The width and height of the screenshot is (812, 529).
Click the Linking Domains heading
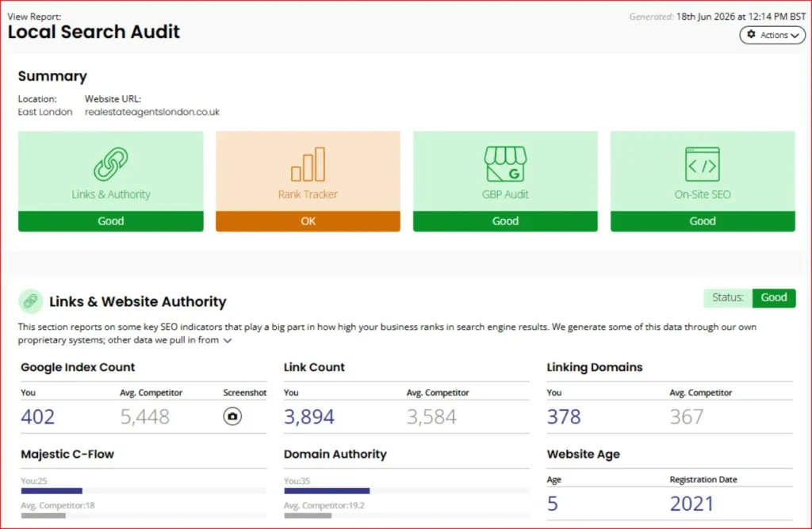pos(595,367)
